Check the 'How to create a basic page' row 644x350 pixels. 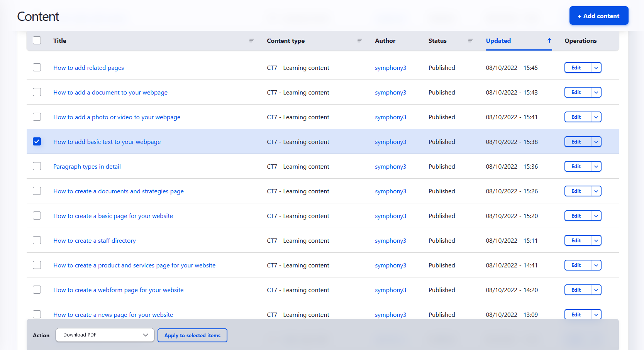(37, 216)
